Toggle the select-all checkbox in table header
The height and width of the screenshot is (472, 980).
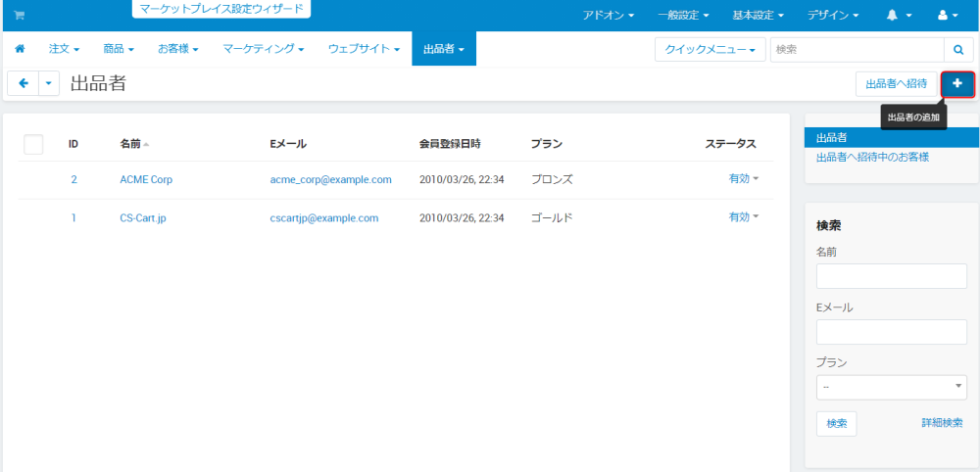point(33,144)
